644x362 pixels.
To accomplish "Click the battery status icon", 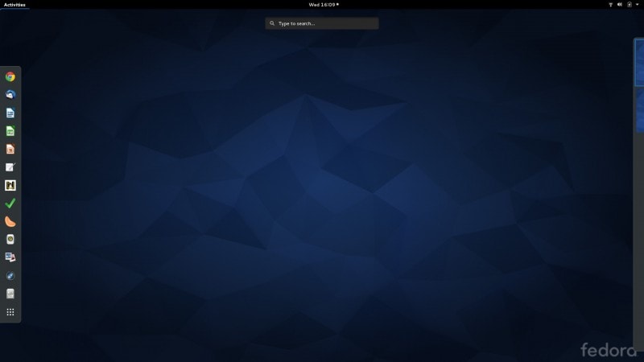I will pos(630,5).
